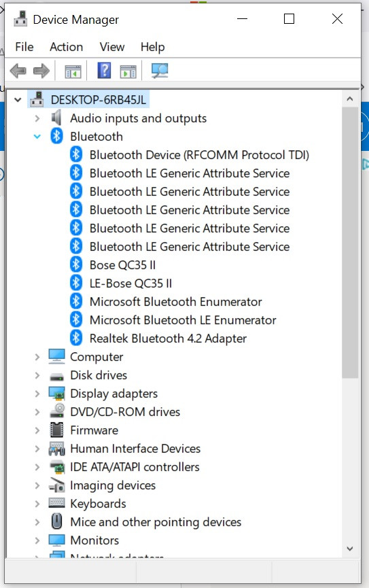Click the Keyboards icon

pyautogui.click(x=56, y=503)
